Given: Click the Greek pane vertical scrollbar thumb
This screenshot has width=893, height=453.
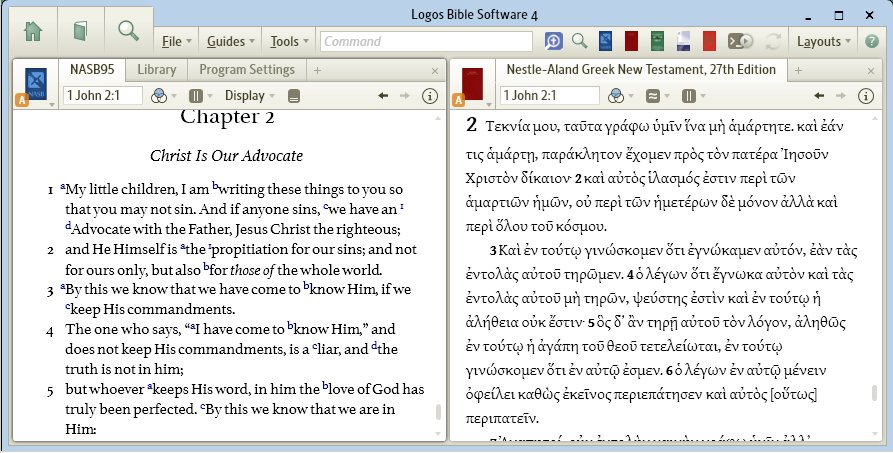Looking at the screenshot, I should coord(874,393).
